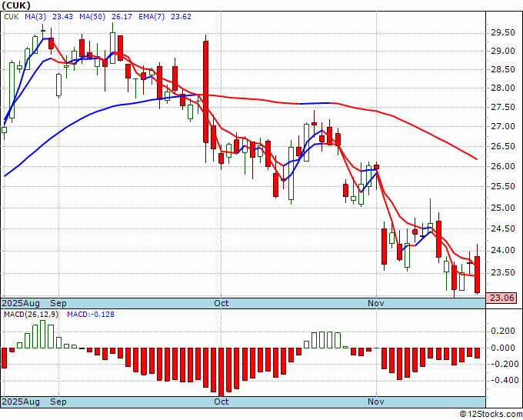The image size is (523, 420).
Task: Click the Sep label on MACD axis
Action: pos(58,402)
